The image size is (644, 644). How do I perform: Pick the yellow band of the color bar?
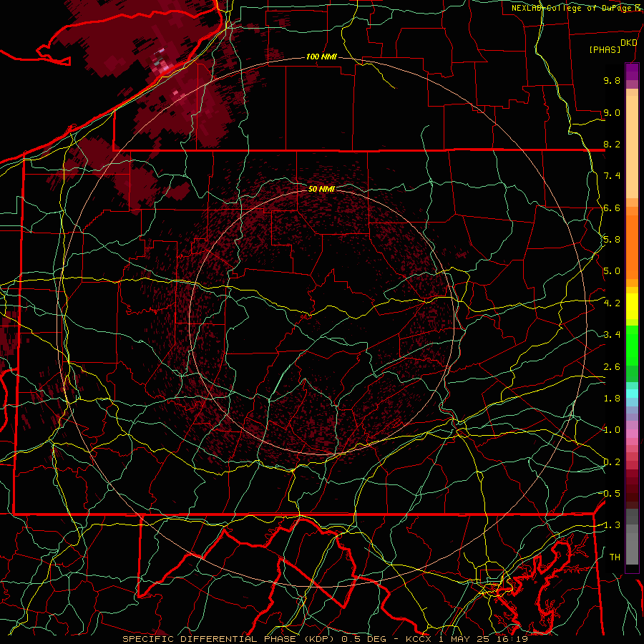632,306
